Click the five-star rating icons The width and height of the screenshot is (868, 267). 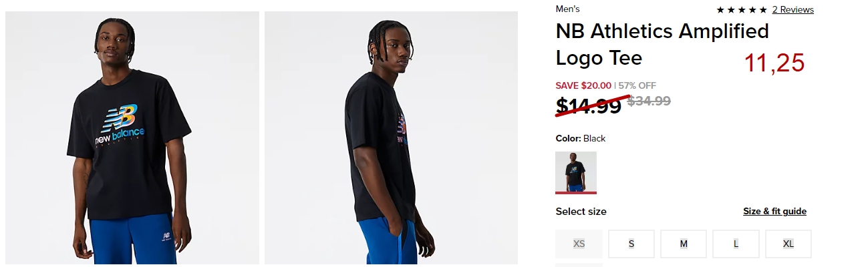click(x=742, y=10)
